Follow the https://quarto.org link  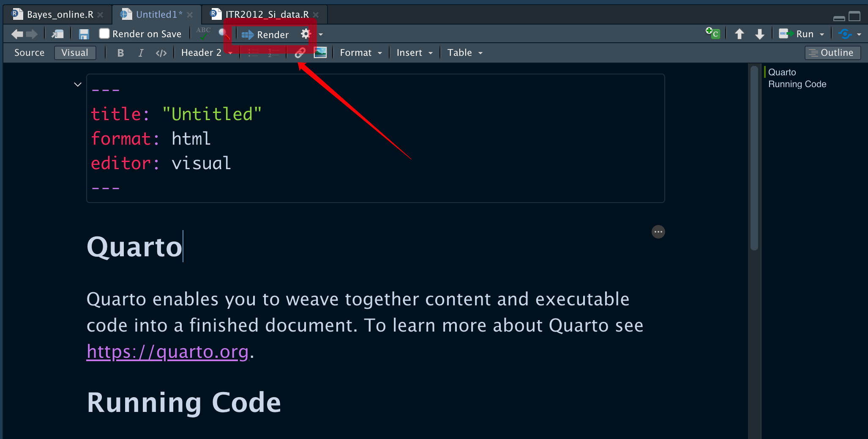pos(167,351)
